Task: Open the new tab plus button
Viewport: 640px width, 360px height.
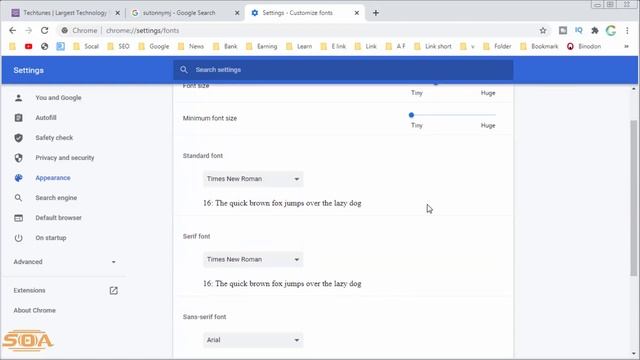Action: (376, 13)
